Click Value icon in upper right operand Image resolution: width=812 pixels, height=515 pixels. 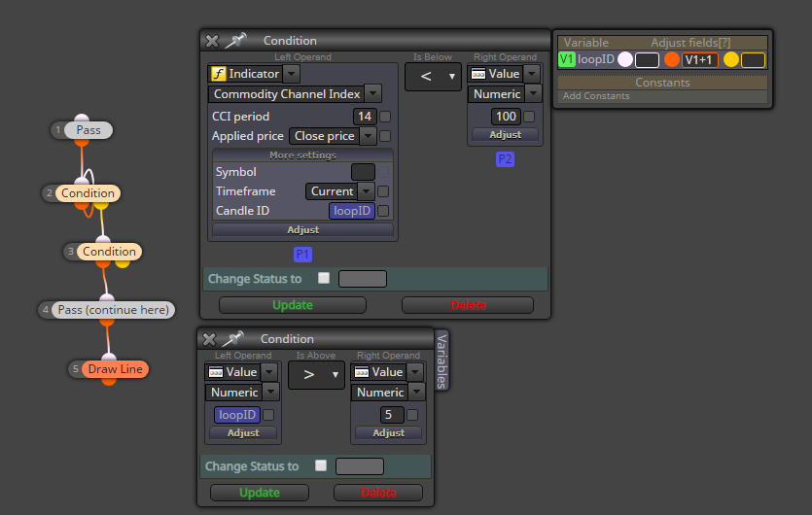[478, 74]
